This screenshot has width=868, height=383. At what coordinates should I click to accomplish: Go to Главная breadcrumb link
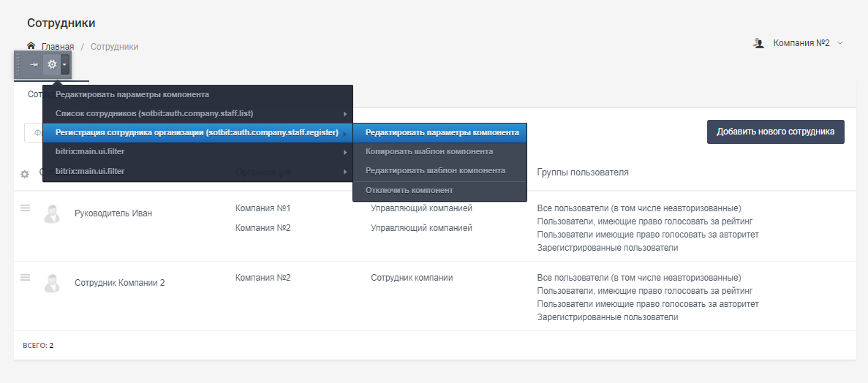click(x=58, y=47)
